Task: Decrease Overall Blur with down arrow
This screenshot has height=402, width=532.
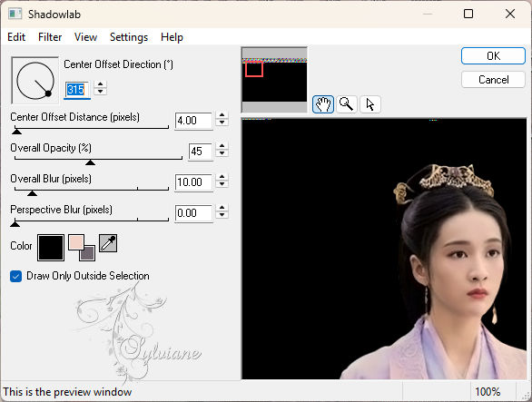Action: pos(222,184)
